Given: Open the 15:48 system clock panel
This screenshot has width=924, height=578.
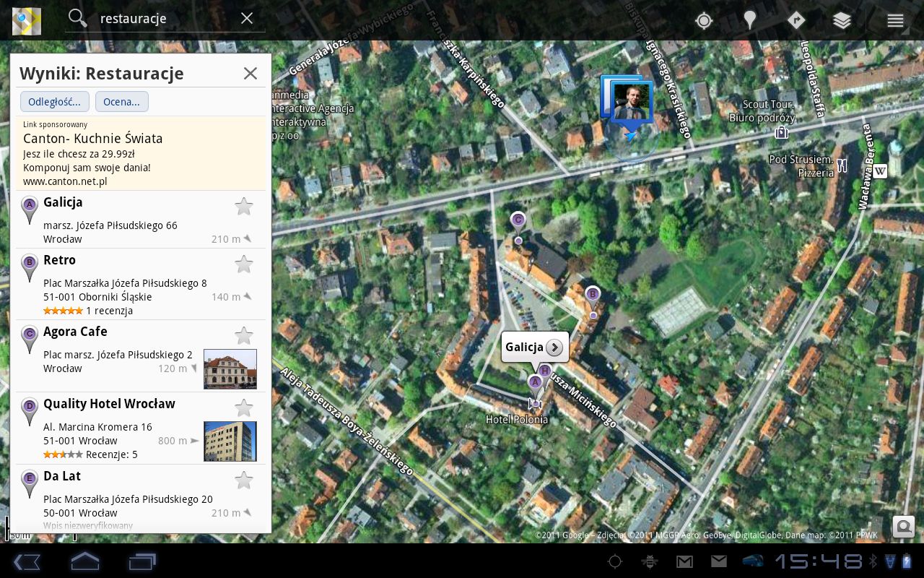Looking at the screenshot, I should tap(819, 561).
